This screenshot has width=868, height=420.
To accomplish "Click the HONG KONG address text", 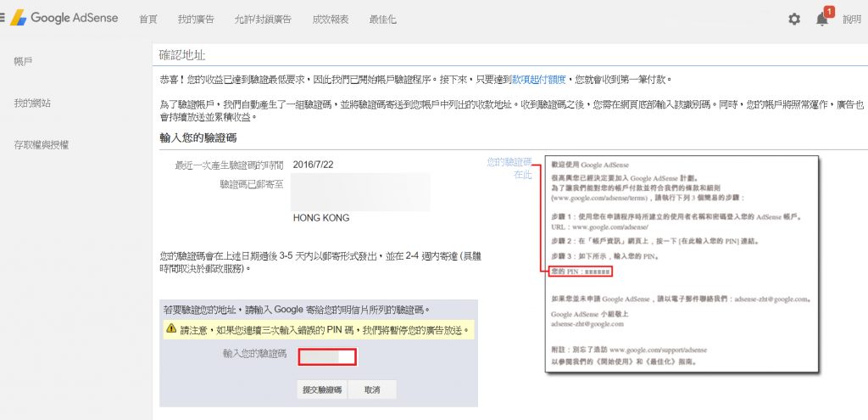I will tap(321, 218).
